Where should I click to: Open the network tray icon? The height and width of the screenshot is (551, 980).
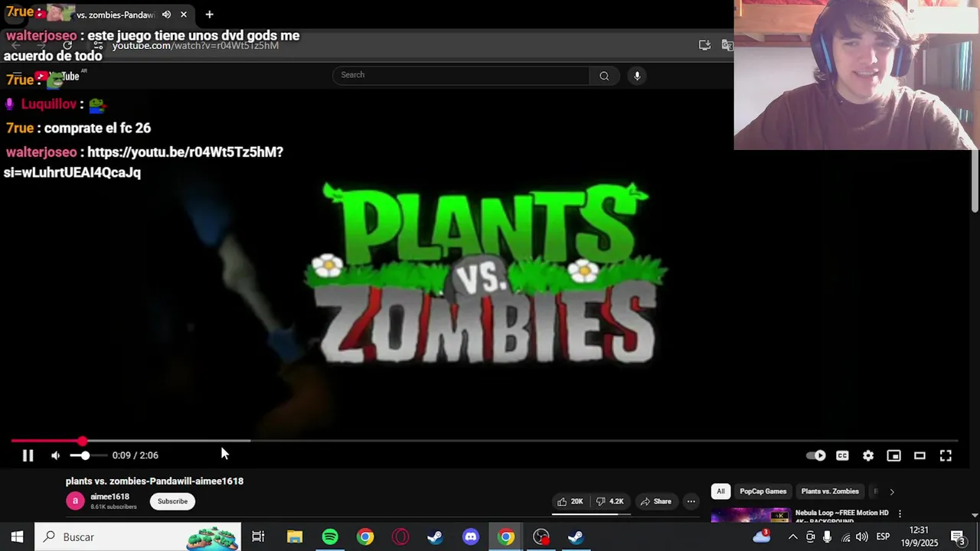pyautogui.click(x=845, y=537)
